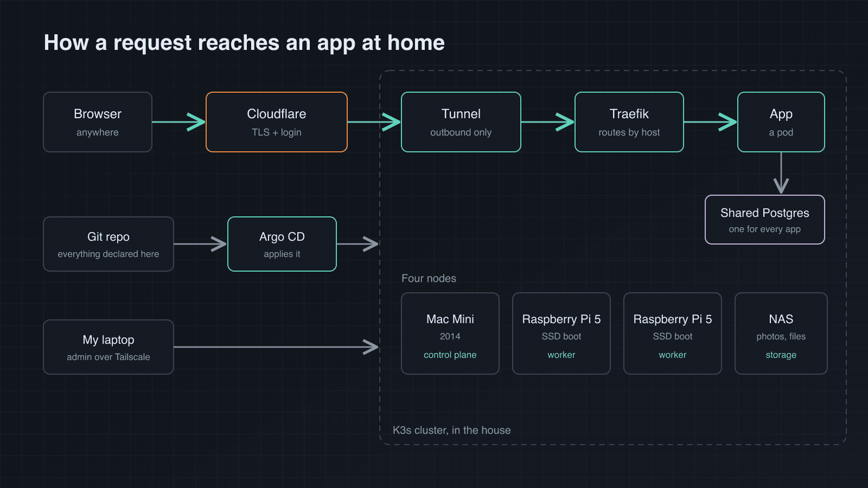868x488 pixels.
Task: Select the My laptop box
Action: pos(108,347)
